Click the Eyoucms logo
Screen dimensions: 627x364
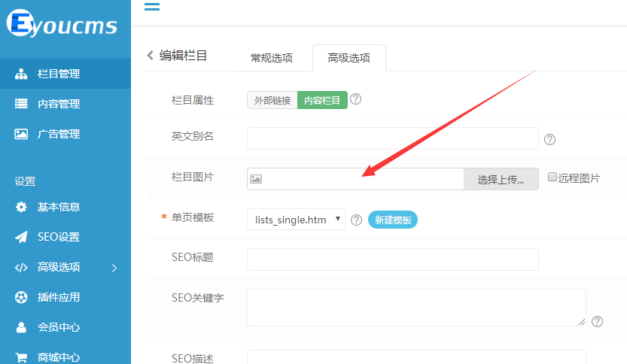[x=63, y=25]
